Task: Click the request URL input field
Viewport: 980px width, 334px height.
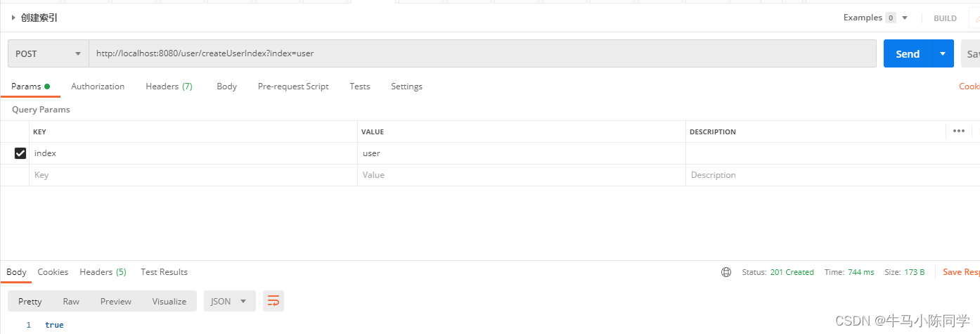Action: tap(482, 53)
